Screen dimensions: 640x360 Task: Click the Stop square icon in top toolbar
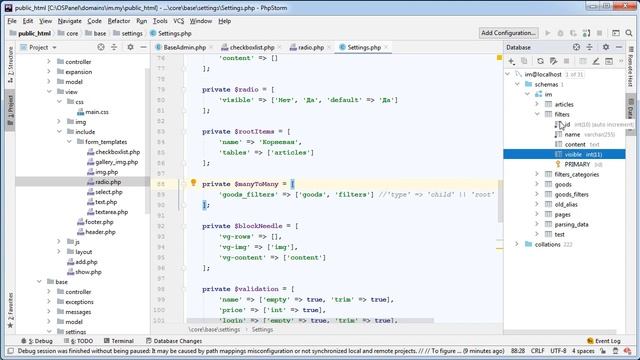point(599,33)
